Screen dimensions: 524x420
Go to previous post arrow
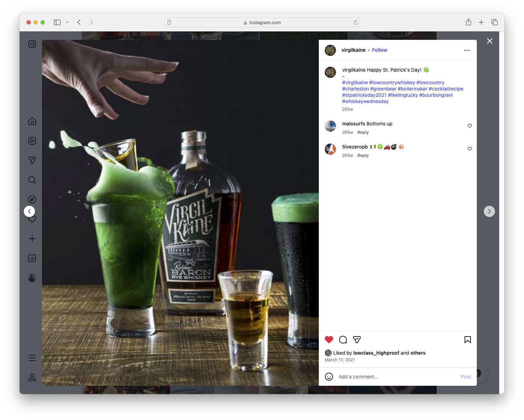point(29,211)
